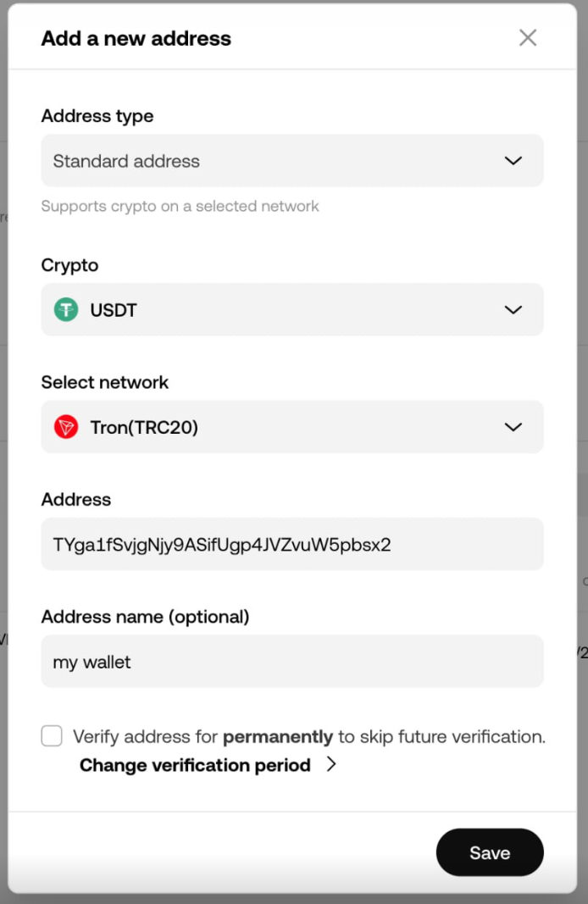Image resolution: width=588 pixels, height=904 pixels.
Task: Open the Standard address dropdown
Action: coord(292,161)
